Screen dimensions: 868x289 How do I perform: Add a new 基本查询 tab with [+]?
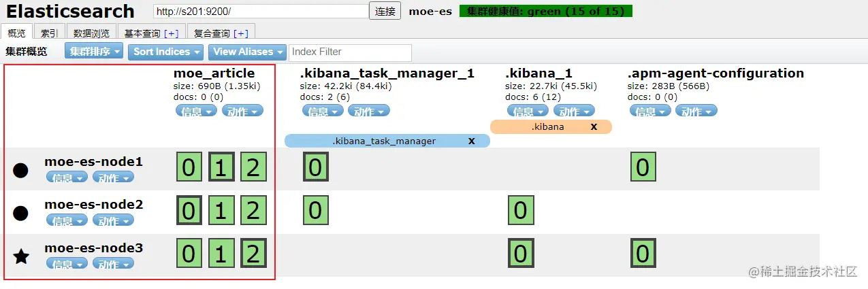click(171, 33)
